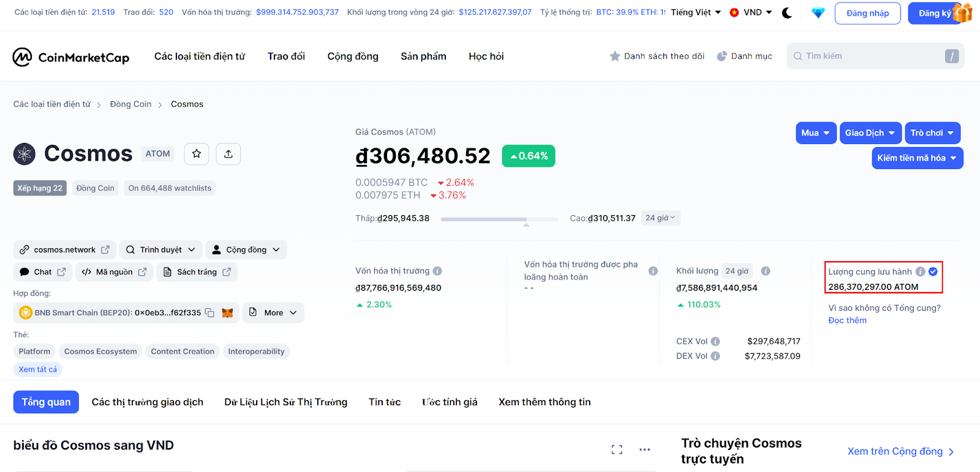Click Xem trên Cộng đồng link
980x472 pixels.
coord(900,452)
